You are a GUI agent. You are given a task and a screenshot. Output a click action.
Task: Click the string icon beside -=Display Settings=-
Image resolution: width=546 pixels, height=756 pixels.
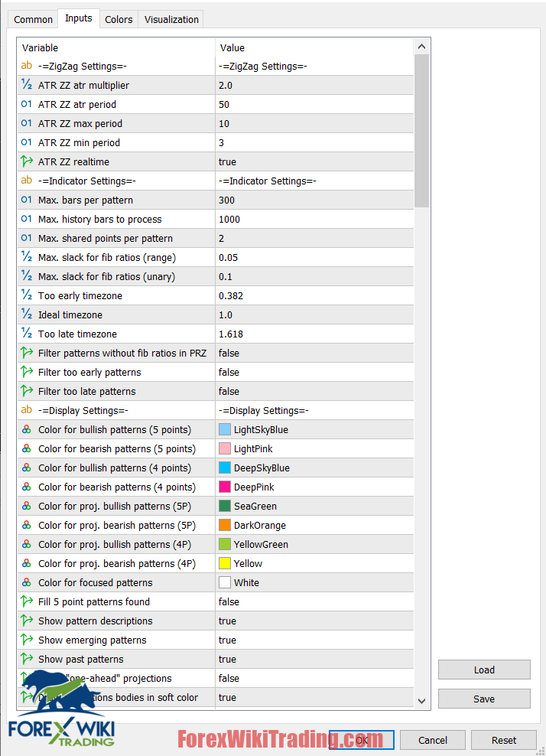[27, 410]
